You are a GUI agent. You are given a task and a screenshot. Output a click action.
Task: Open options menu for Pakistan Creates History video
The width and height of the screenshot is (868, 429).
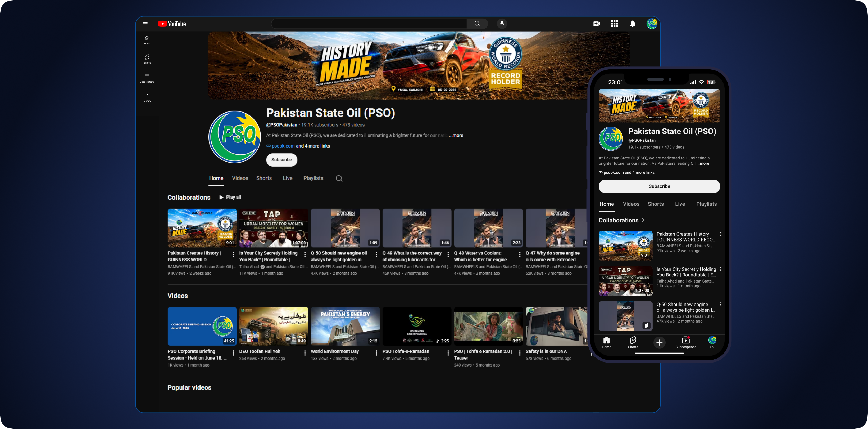(x=233, y=255)
